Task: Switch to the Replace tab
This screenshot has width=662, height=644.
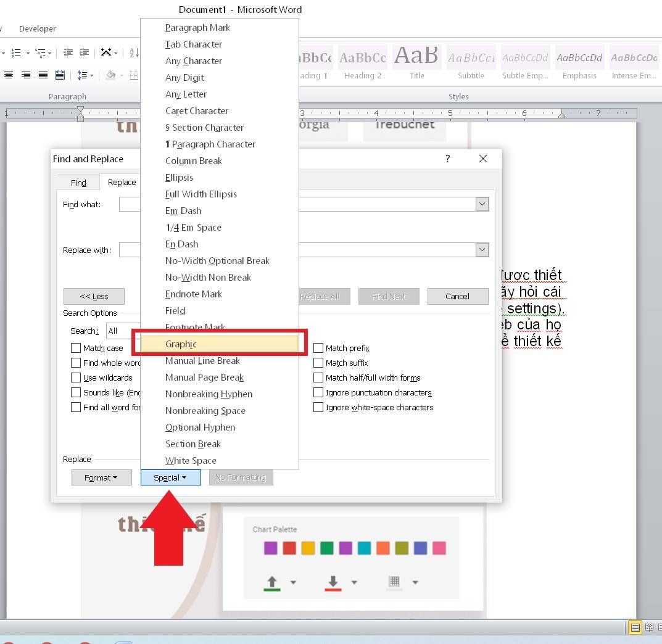Action: 122,183
